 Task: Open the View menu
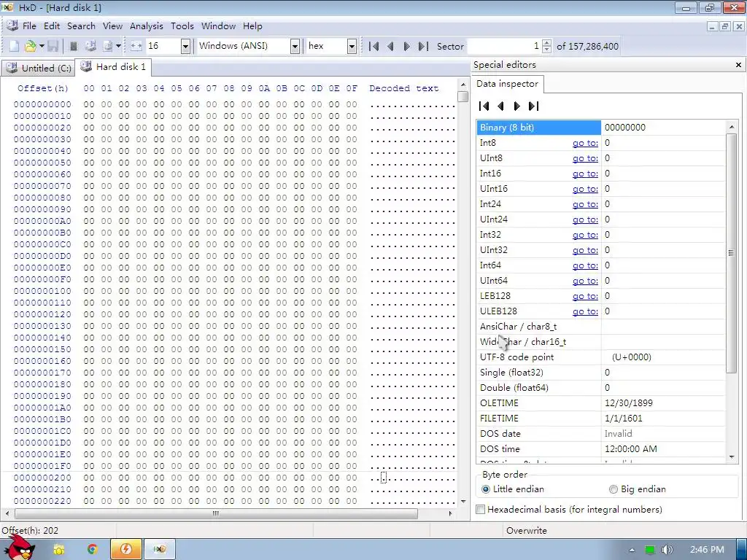coord(112,26)
